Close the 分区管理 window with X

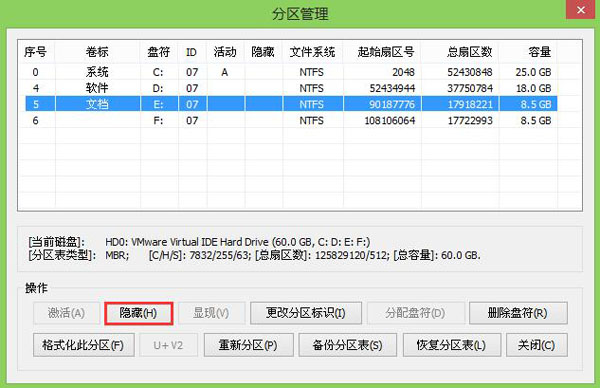[580, 10]
